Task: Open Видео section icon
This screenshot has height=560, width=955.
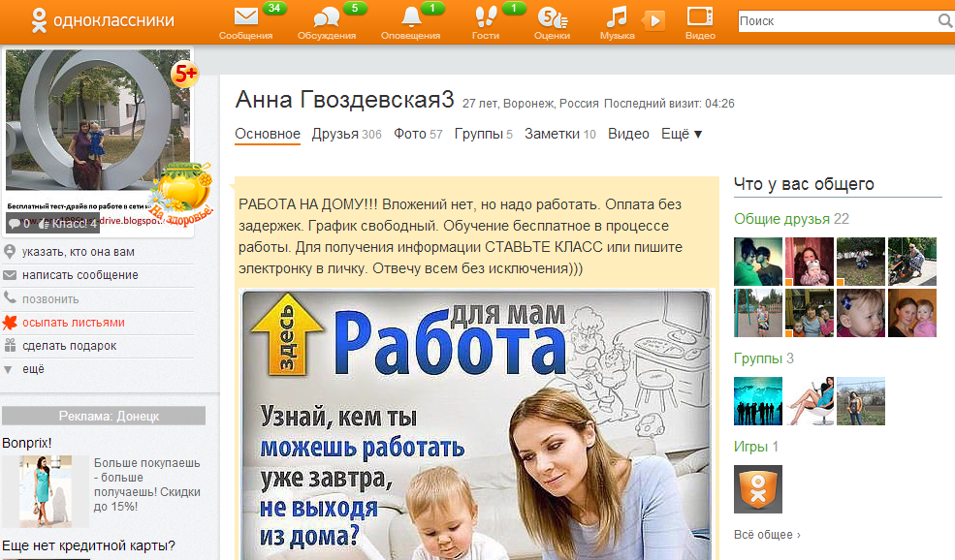Action: 700,16
